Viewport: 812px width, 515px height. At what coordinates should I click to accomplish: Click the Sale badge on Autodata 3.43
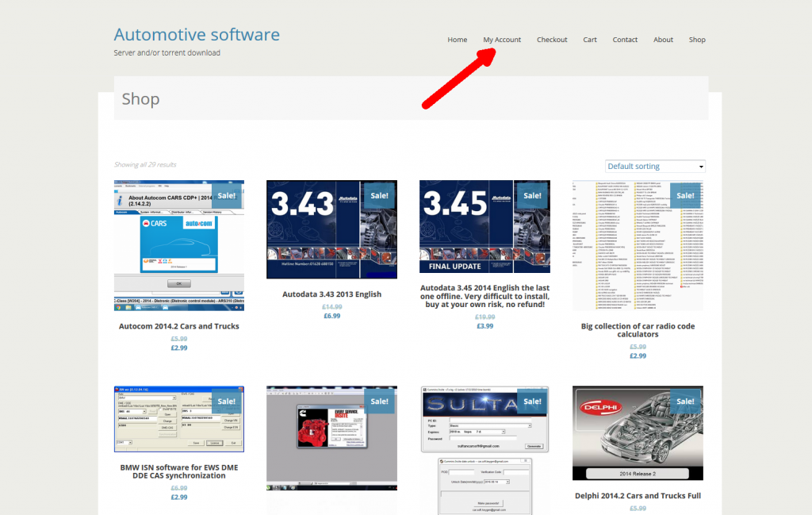379,195
